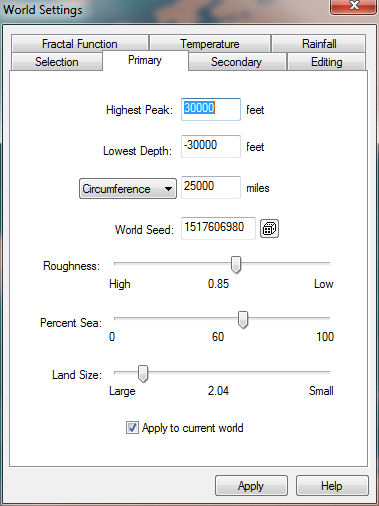379x506 pixels.
Task: Click the 'miles' unit label
Action: [258, 188]
